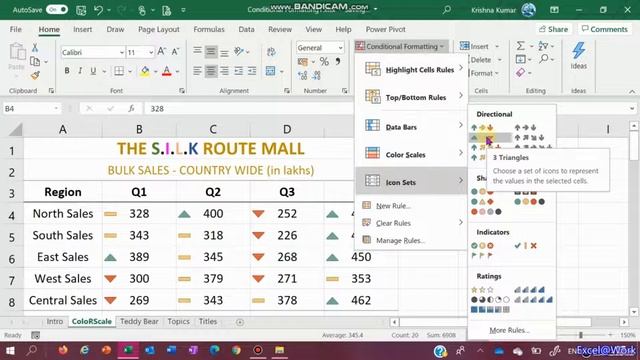The width and height of the screenshot is (640, 360).
Task: Toggle Italic formatting
Action: pyautogui.click(x=80, y=71)
